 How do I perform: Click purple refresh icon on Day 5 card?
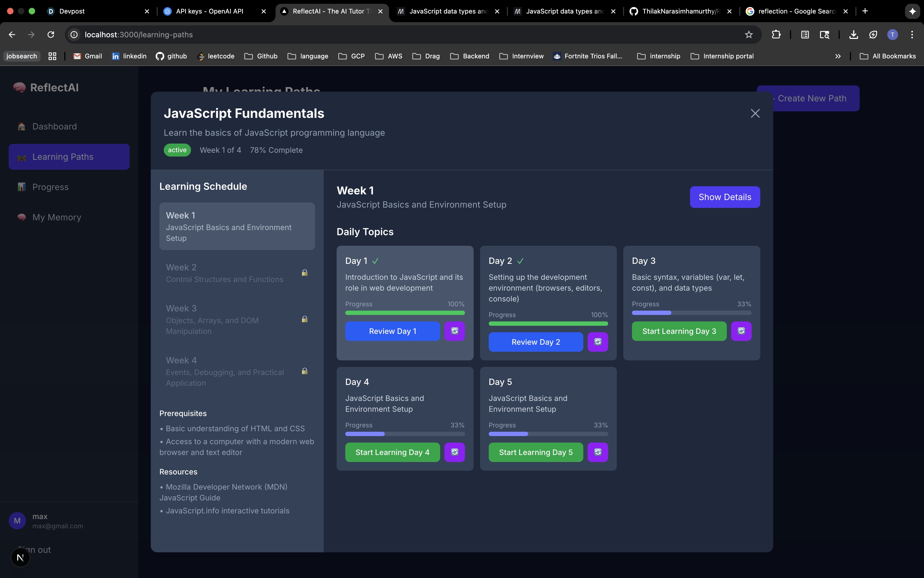tap(597, 452)
